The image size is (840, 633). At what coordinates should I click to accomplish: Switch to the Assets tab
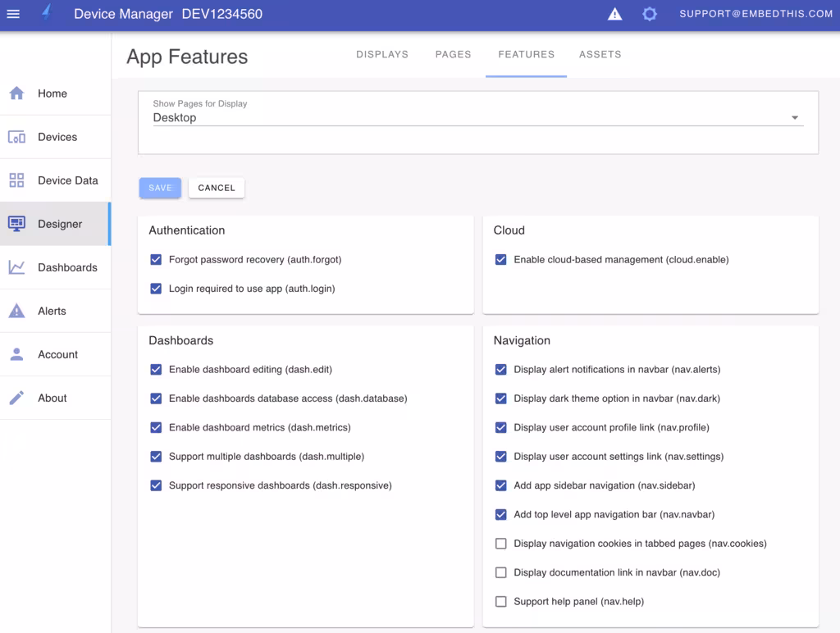click(x=600, y=55)
